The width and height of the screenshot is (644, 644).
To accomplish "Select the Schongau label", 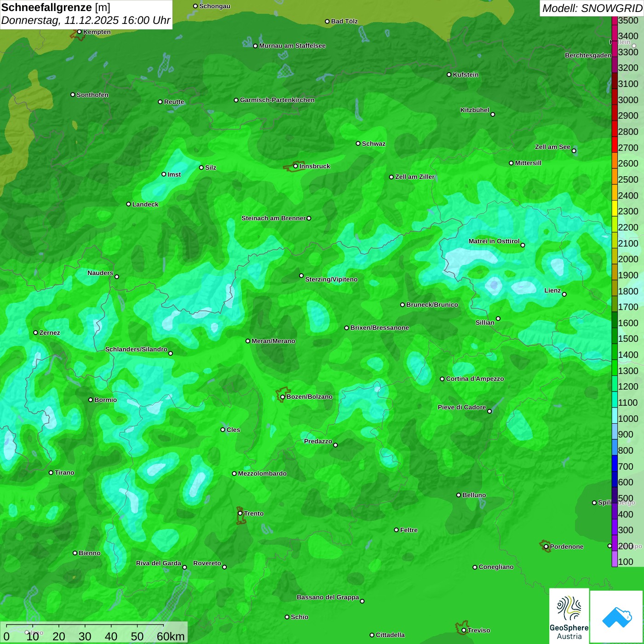I will point(215,6).
